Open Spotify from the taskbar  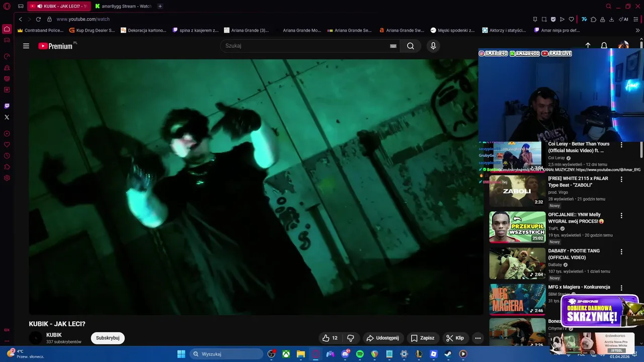coord(360,354)
